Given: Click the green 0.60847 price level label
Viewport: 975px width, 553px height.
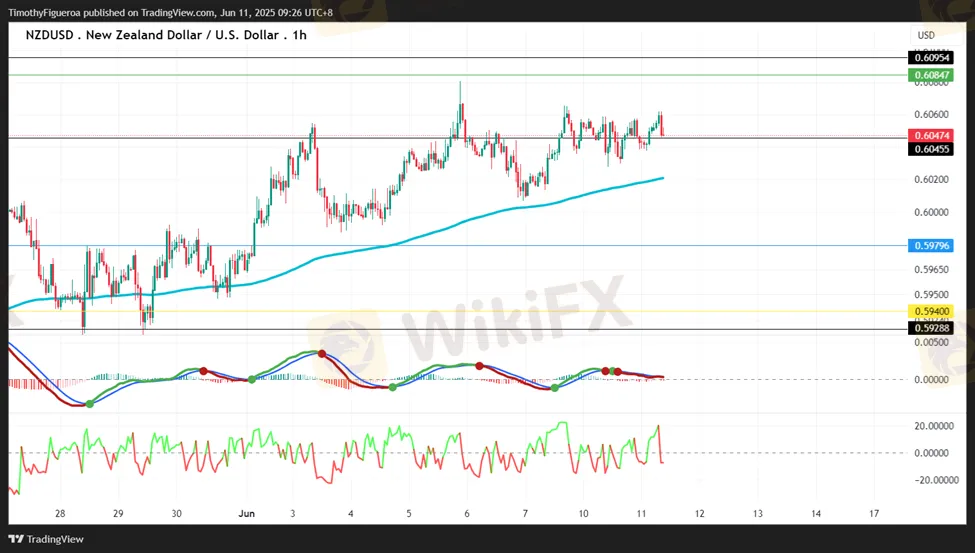Looking at the screenshot, I should [930, 75].
